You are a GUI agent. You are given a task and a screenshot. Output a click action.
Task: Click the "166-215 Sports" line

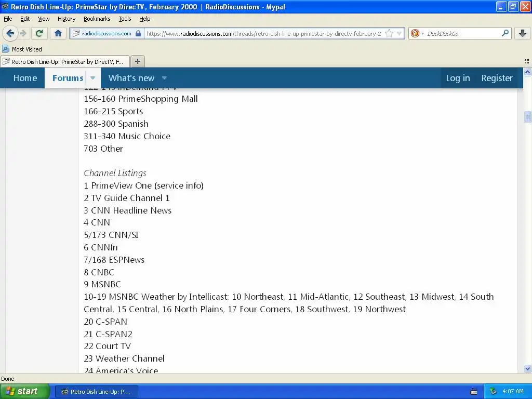click(x=113, y=111)
